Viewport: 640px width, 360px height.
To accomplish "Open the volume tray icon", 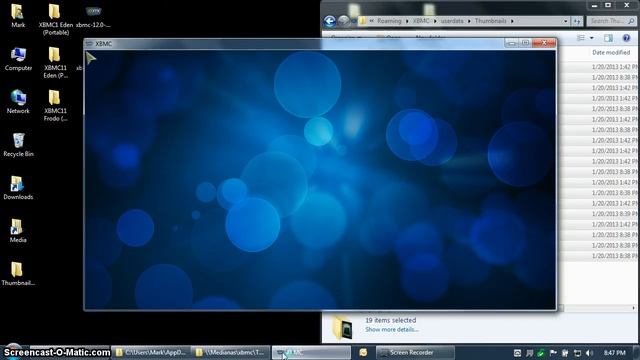I will coord(589,353).
